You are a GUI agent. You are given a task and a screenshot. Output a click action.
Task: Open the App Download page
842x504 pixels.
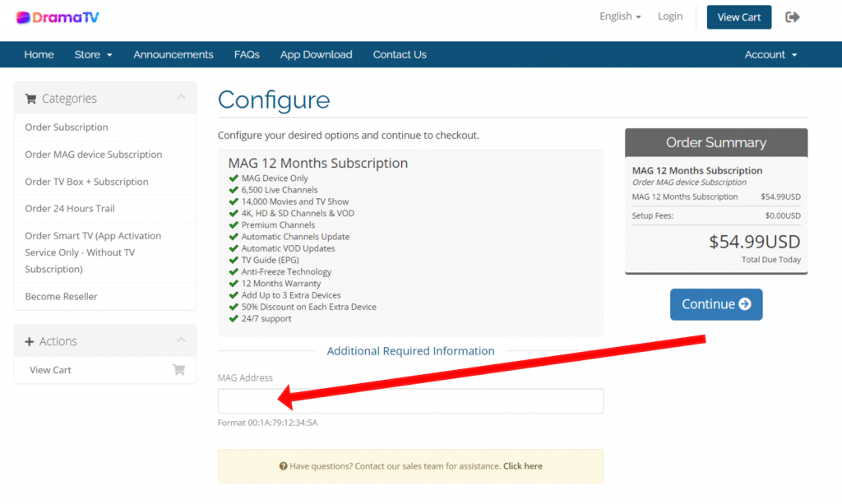tap(316, 54)
